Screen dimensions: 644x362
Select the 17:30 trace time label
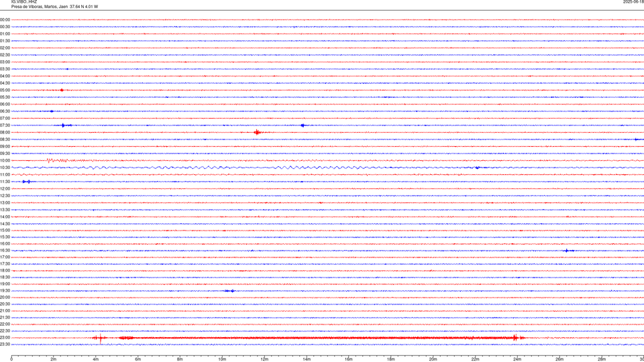5,264
